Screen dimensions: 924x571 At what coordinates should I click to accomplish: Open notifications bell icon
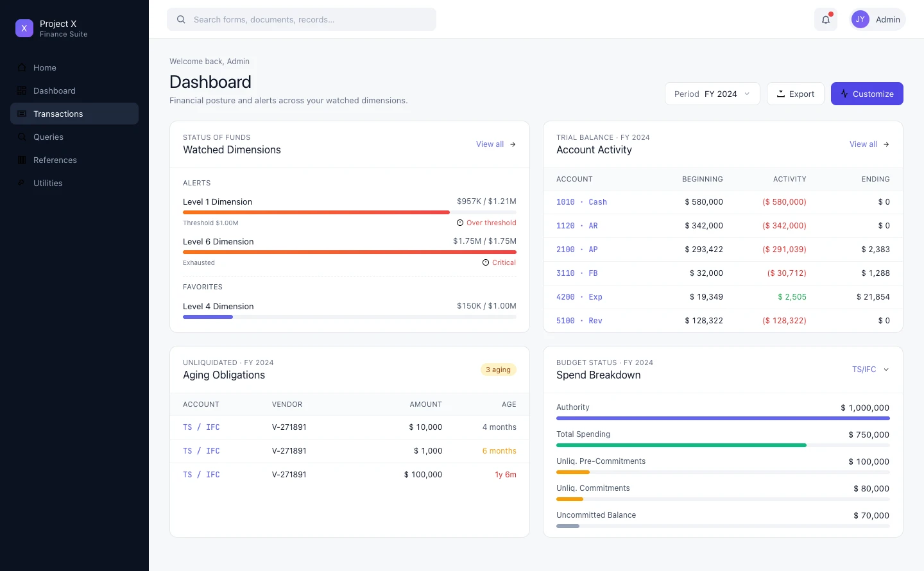[826, 19]
